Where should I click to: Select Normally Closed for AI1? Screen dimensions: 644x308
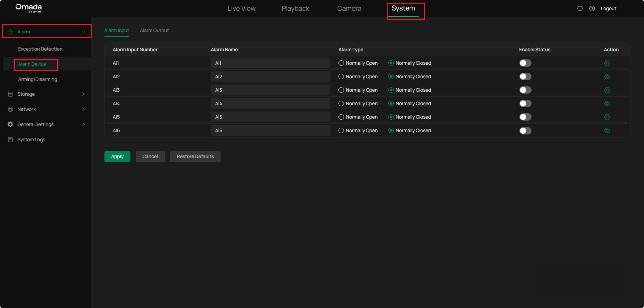pos(391,63)
